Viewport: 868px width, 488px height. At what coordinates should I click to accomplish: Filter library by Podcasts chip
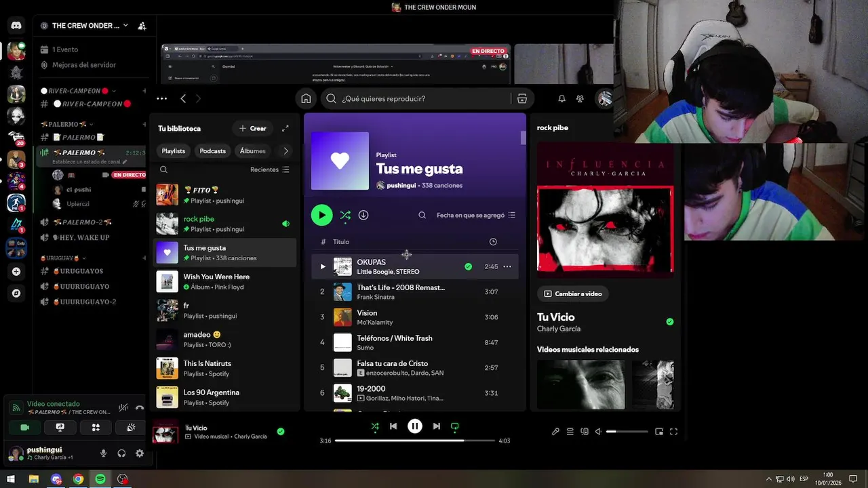point(212,151)
